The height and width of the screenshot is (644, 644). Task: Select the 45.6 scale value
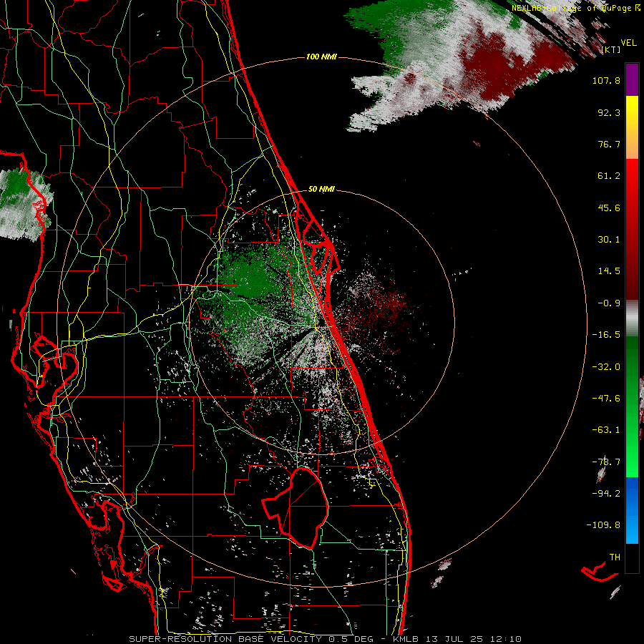(x=609, y=208)
